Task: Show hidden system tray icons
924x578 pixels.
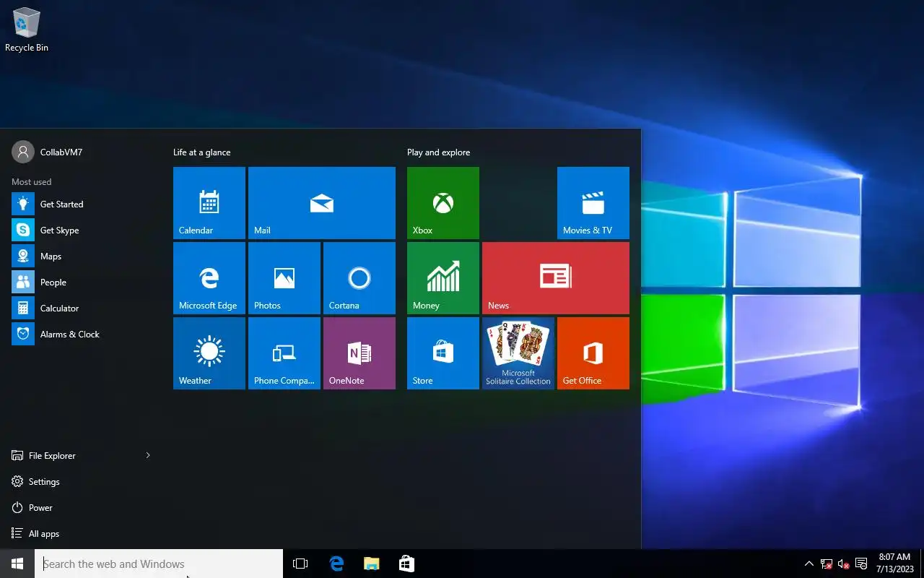Action: (x=808, y=564)
